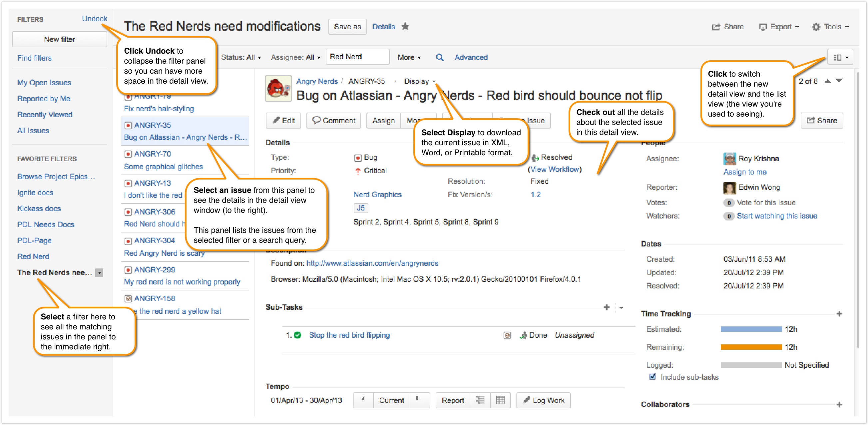Click the Critical priority arrow icon
The height and width of the screenshot is (425, 868).
click(358, 171)
